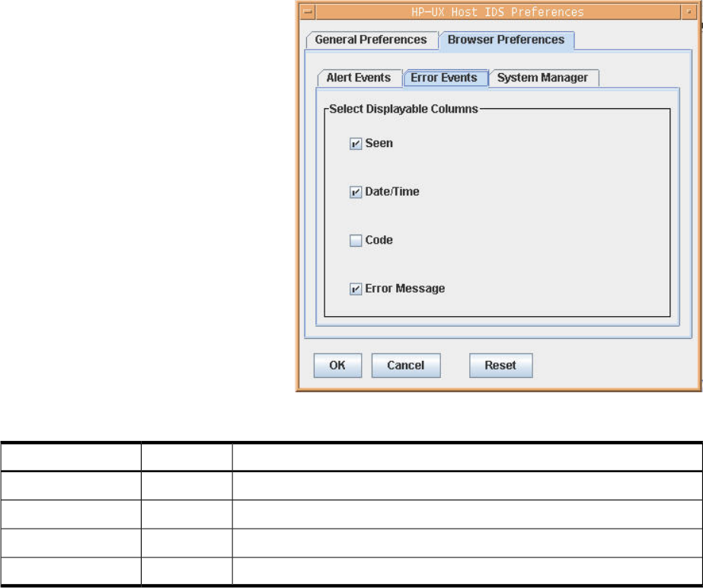Click the Select Displayable Columns group label
The height and width of the screenshot is (588, 703).
click(x=404, y=109)
